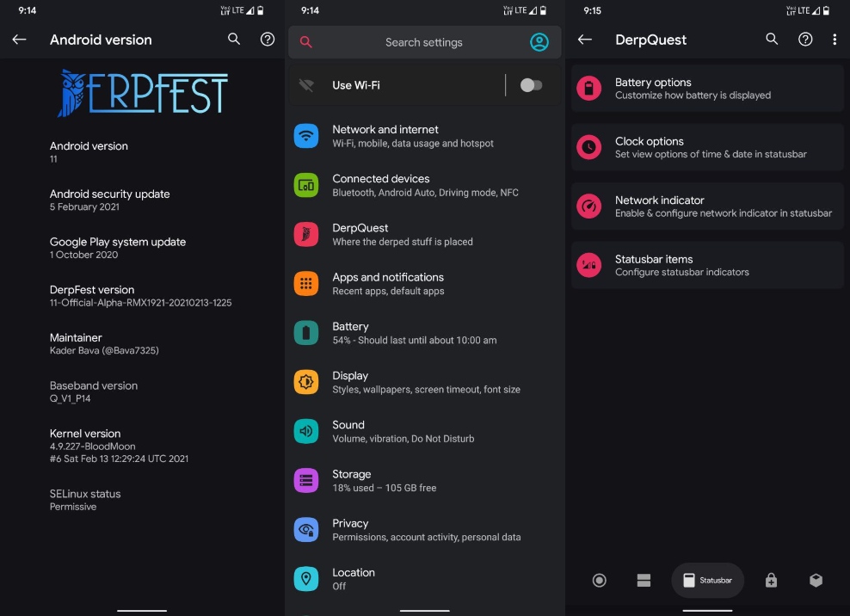850x616 pixels.
Task: Tap search icon on Android version screen
Action: click(x=234, y=39)
